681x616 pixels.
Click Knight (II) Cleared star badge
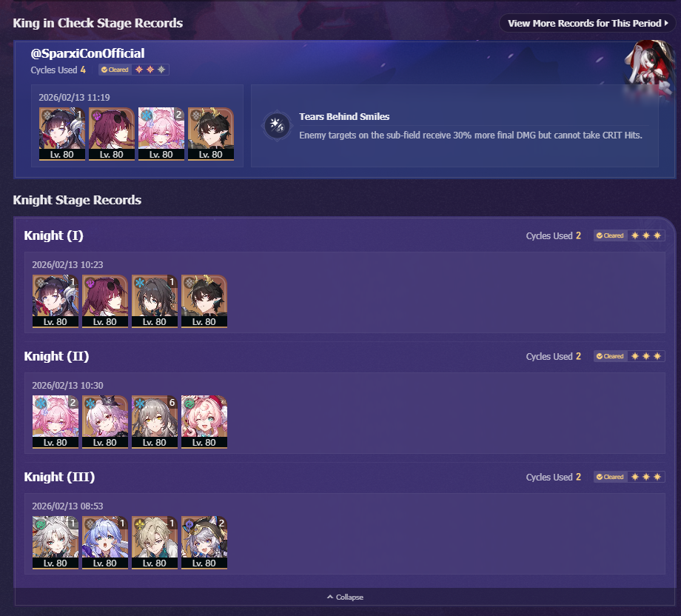(629, 356)
